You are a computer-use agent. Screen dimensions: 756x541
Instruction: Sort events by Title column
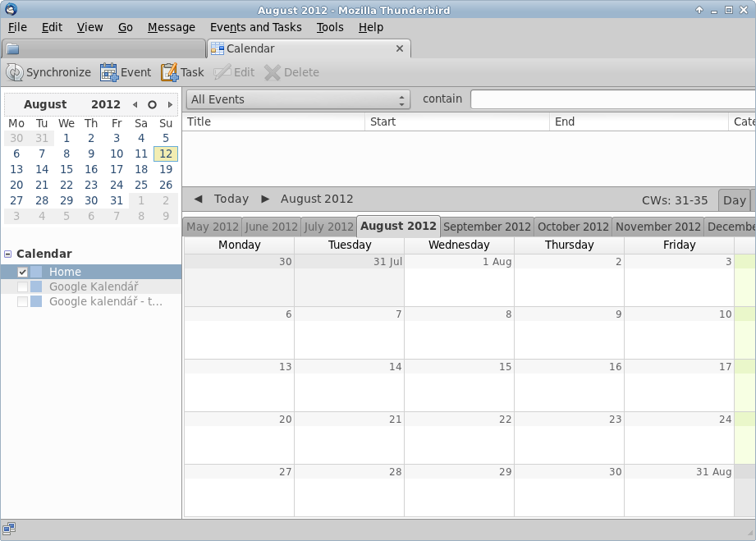pos(273,122)
